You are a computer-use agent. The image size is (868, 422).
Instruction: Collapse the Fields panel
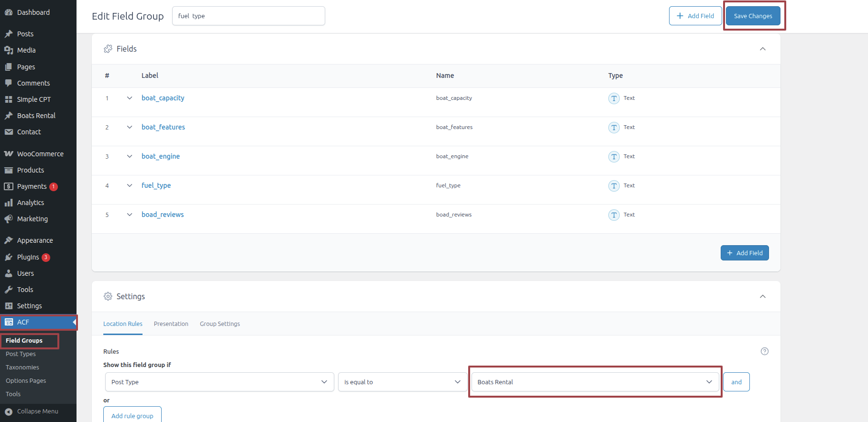pos(762,49)
